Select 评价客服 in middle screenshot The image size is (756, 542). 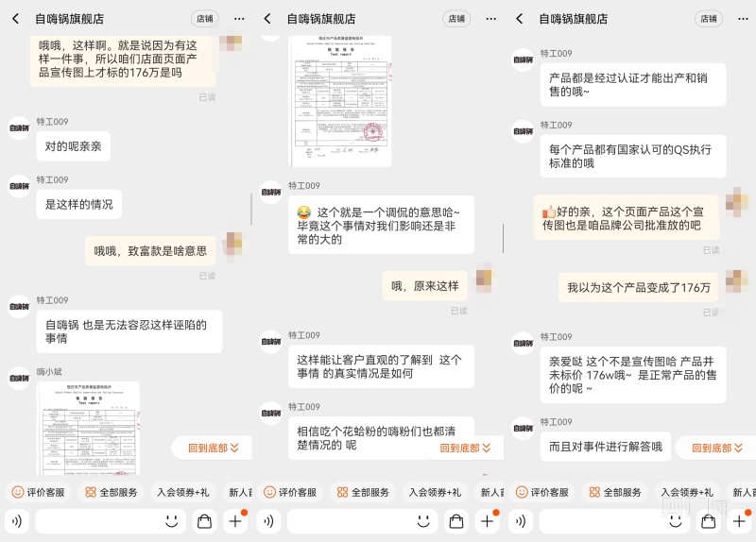290,492
